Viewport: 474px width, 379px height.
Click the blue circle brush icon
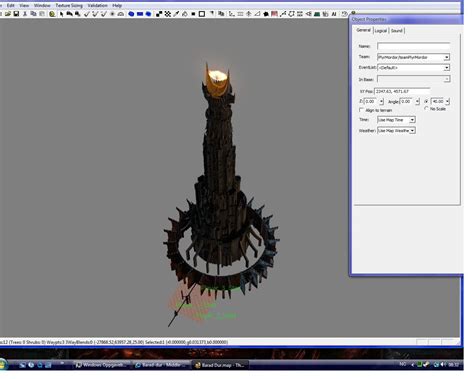click(131, 14)
